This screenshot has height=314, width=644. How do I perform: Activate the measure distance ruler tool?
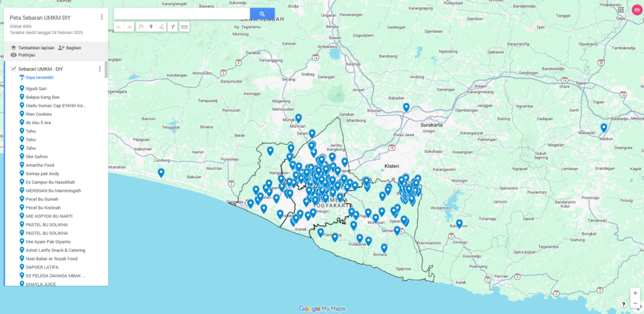[184, 27]
